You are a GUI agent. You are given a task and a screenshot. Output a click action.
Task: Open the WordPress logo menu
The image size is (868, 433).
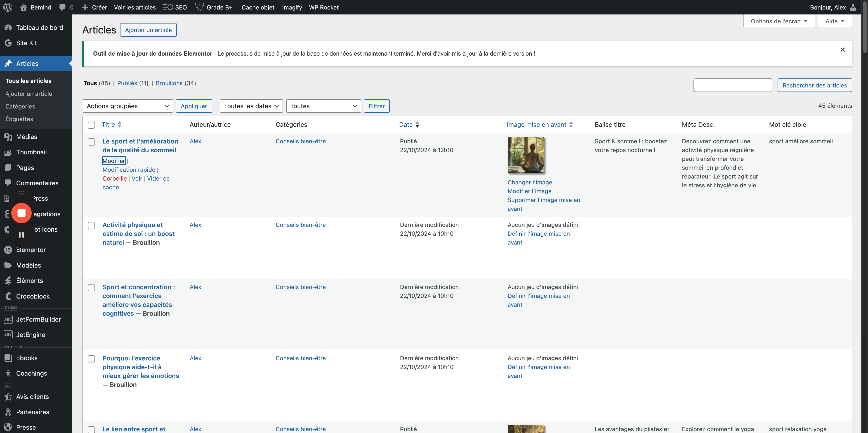pos(8,7)
